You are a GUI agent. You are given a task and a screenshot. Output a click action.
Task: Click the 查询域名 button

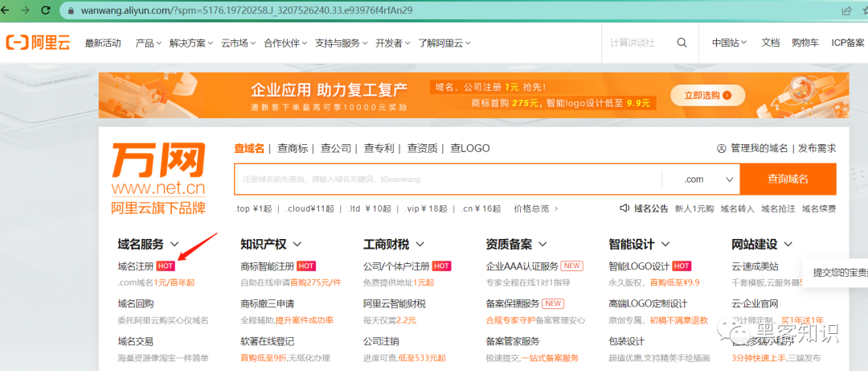tap(788, 179)
